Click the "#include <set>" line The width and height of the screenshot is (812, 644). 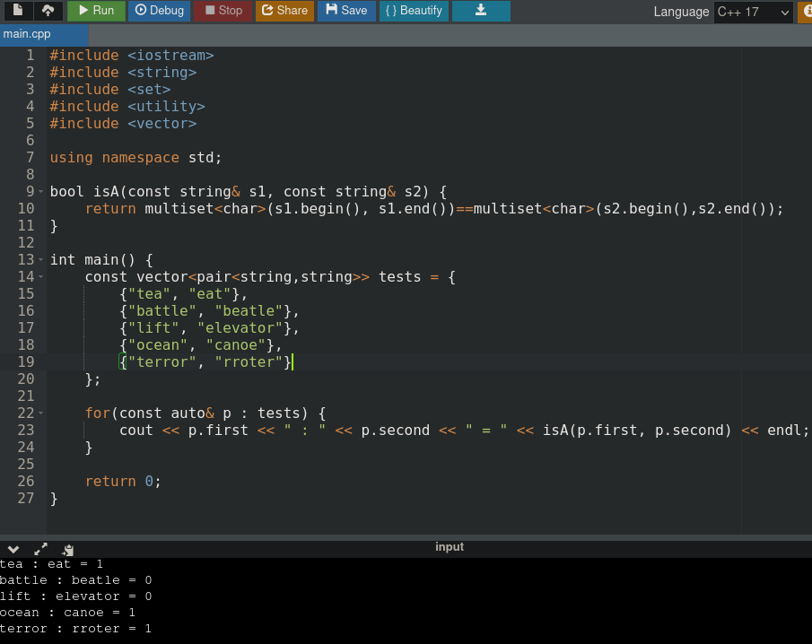point(110,90)
